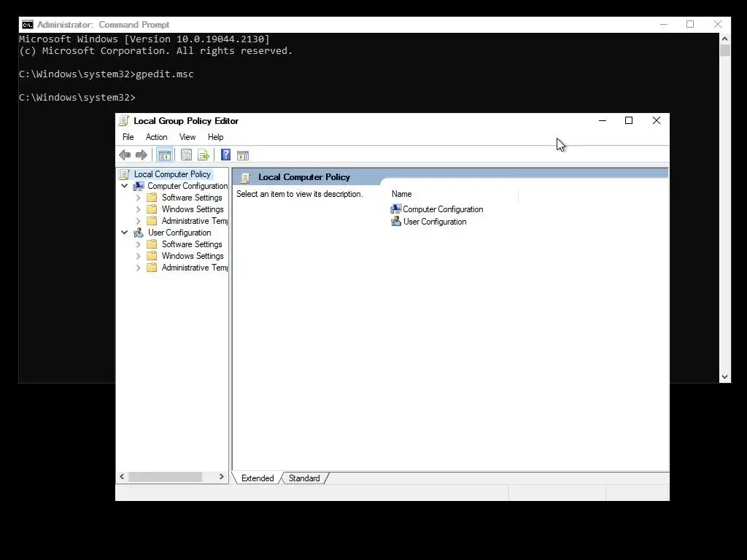Click the 'gpedit.msc' command text
The image size is (747, 560).
[165, 74]
